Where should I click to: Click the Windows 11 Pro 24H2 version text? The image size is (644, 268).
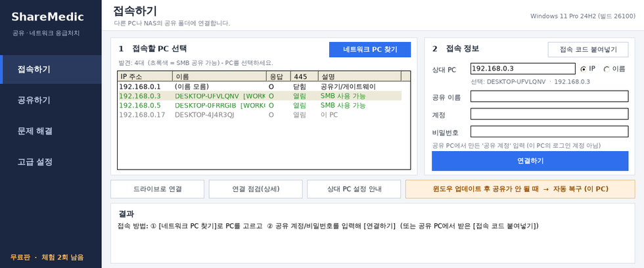pyautogui.click(x=583, y=16)
